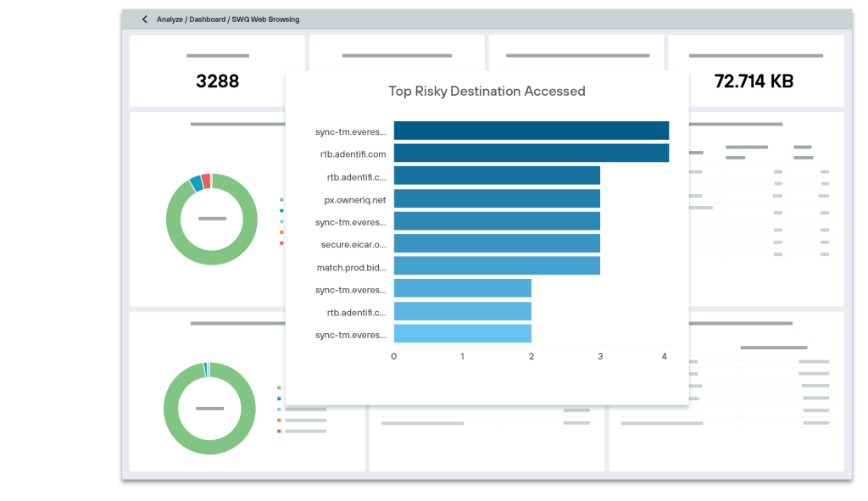Click the blue legend swatch next to the donut
The width and height of the screenshot is (868, 501).
(x=281, y=210)
